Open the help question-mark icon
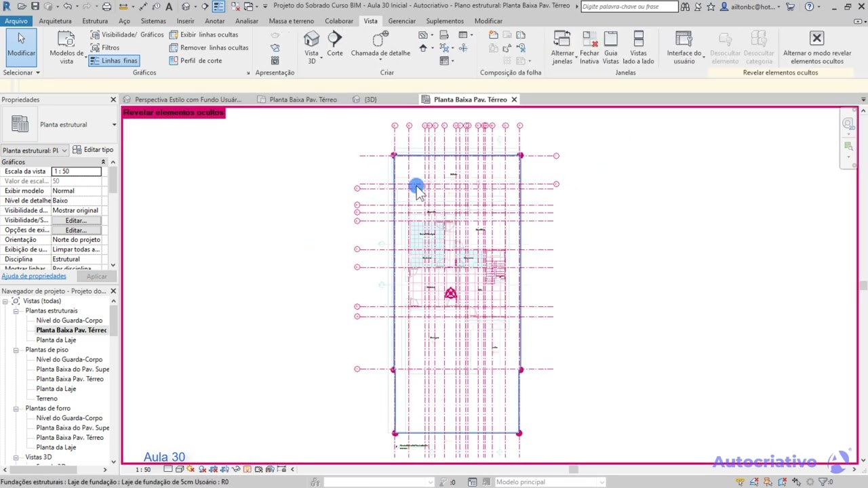The height and width of the screenshot is (488, 868). click(809, 7)
